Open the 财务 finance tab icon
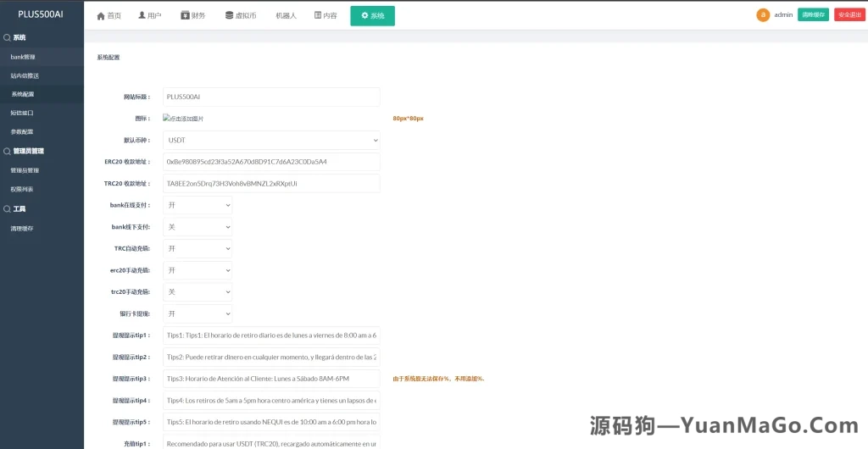This screenshot has width=868, height=449. pos(193,16)
